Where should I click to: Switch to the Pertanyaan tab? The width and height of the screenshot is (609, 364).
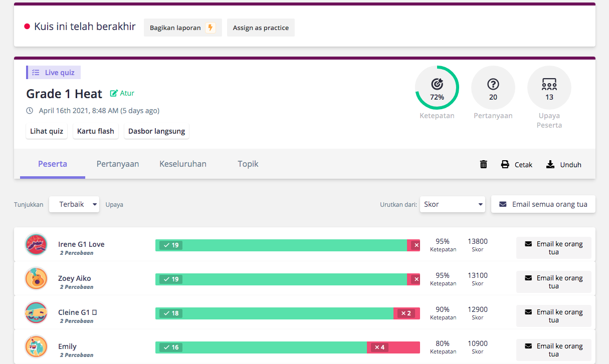pyautogui.click(x=118, y=164)
